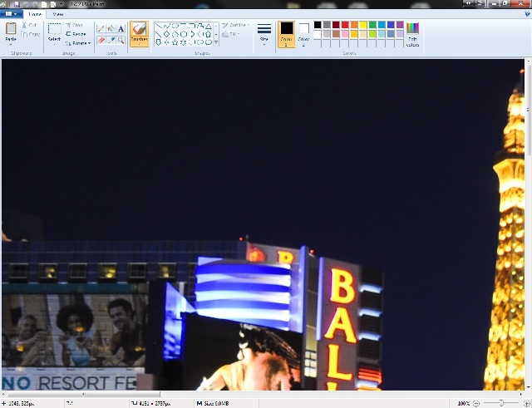Click Save in the Quick Access Toolbar
Screen dimensions: 532x408
tap(17, 4)
